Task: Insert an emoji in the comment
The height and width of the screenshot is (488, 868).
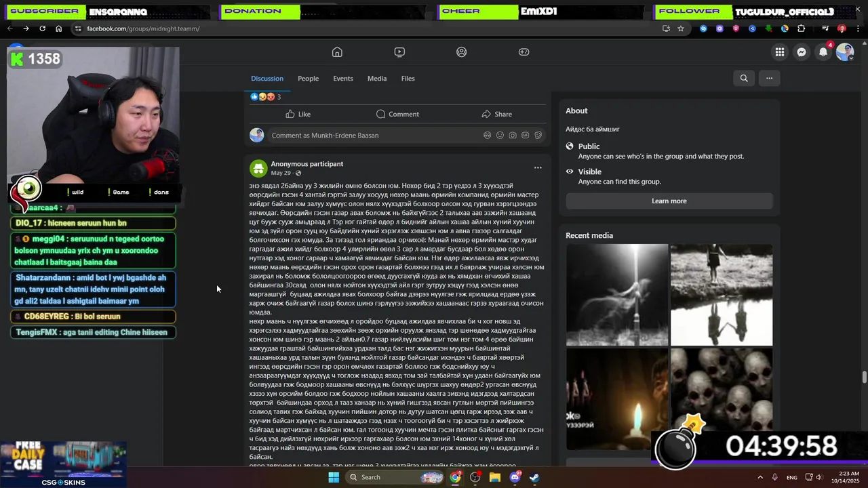Action: 500,136
